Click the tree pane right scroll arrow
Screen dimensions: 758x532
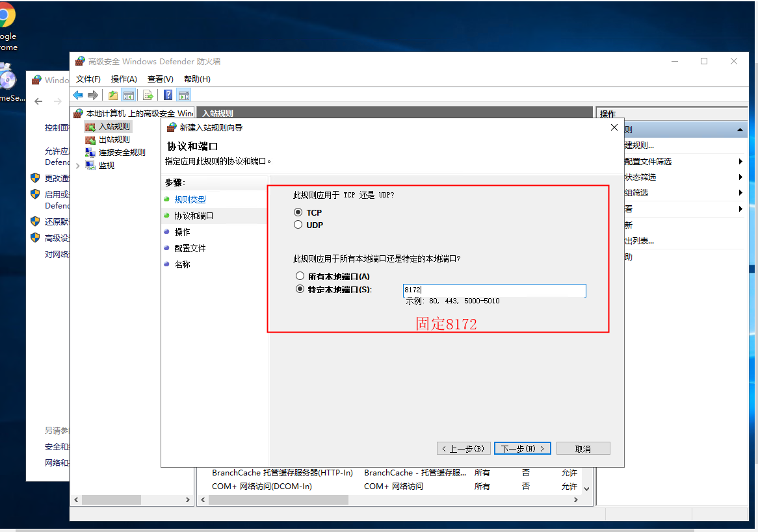click(188, 500)
